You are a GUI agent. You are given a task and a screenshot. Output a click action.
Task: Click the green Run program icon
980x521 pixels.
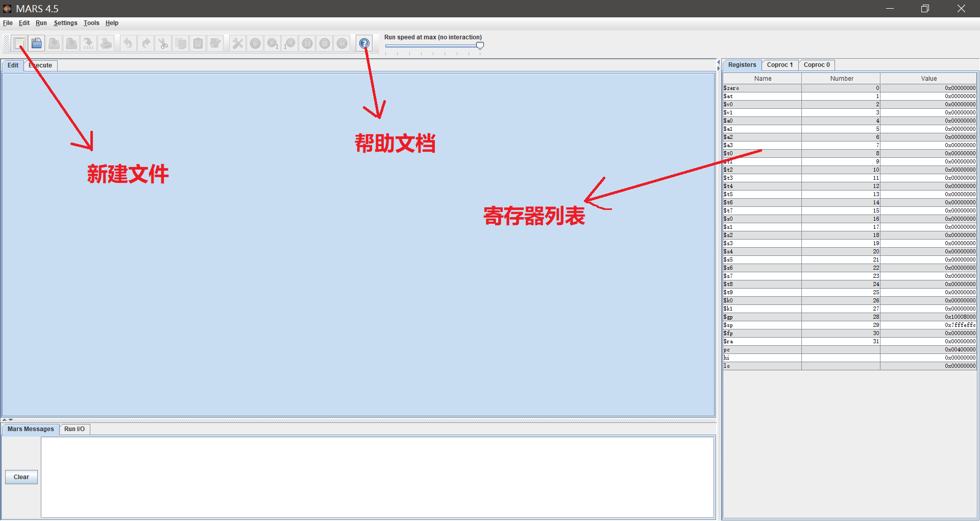coord(255,43)
